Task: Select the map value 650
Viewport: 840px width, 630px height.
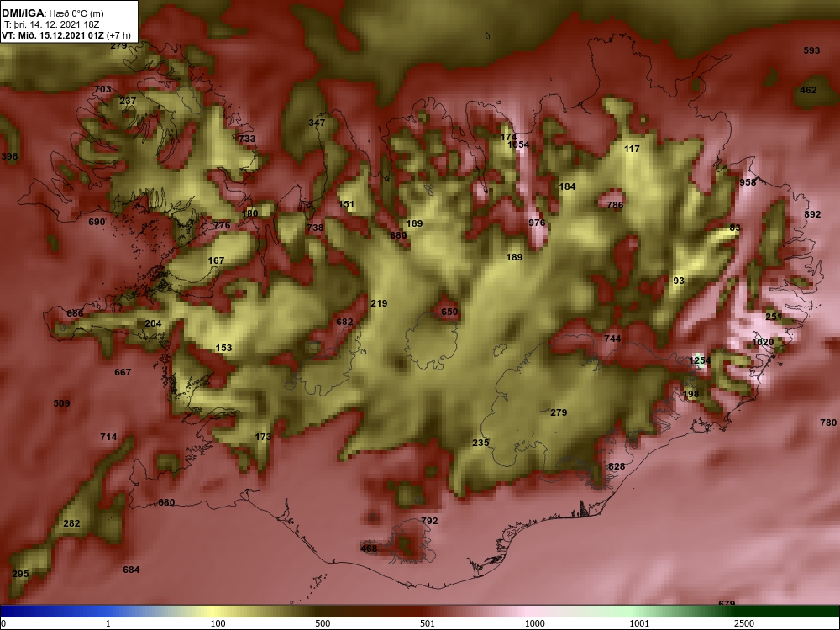Action: 449,312
